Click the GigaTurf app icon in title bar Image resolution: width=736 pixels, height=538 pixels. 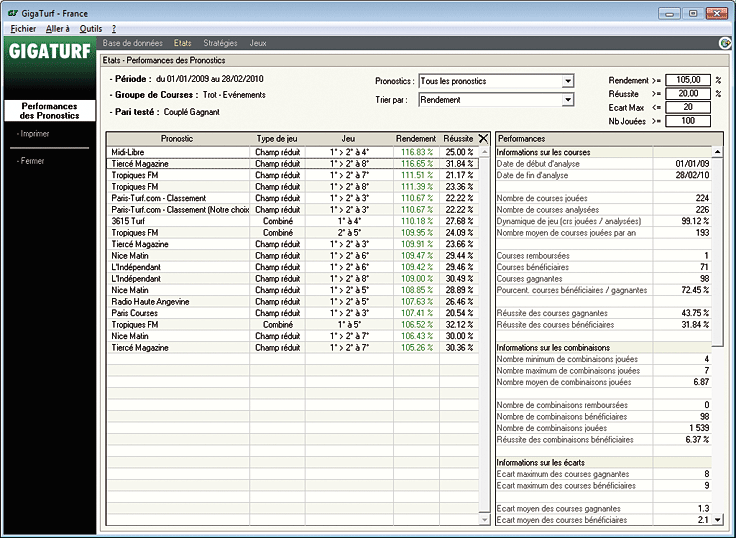13,14
